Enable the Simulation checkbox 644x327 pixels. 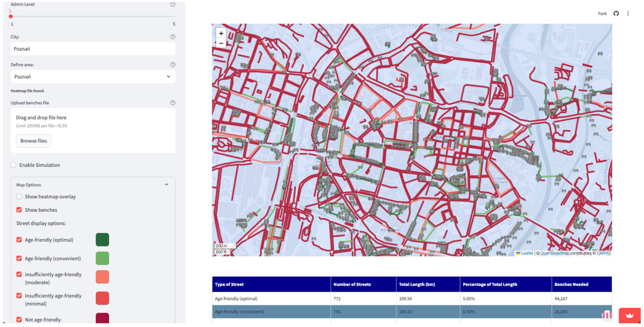click(x=14, y=165)
